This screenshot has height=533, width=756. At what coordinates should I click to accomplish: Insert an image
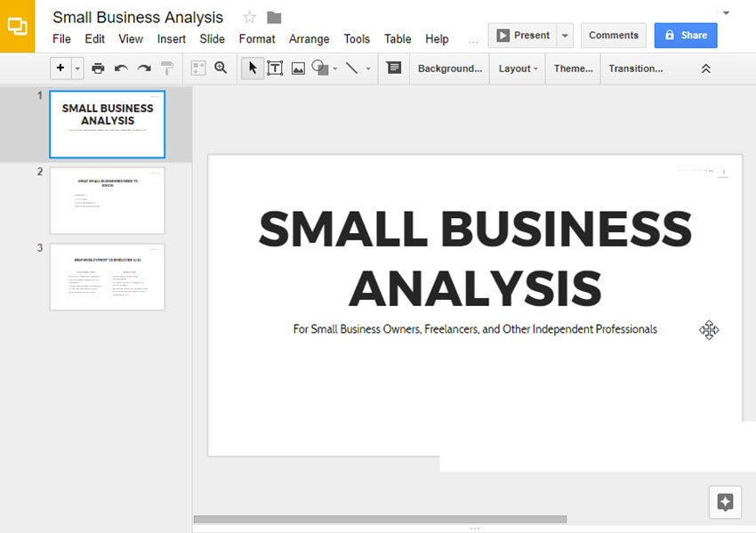[x=297, y=68]
